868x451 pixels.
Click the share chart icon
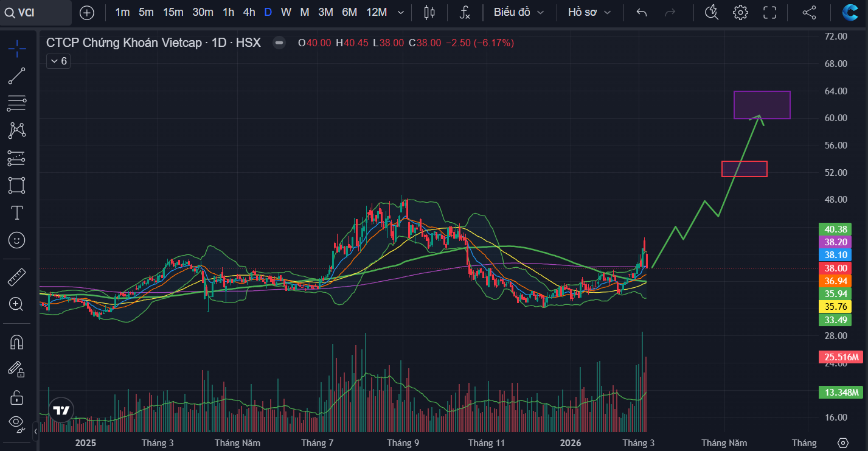[x=809, y=12]
